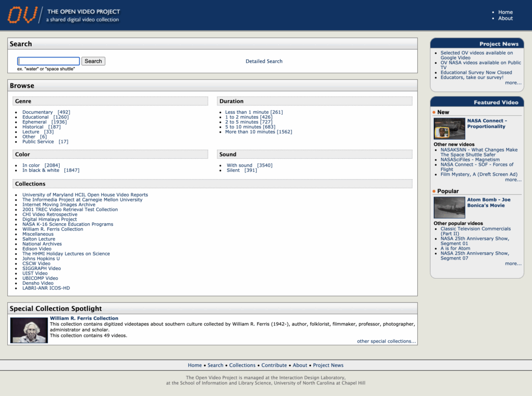Click Contribute in the footer navigation
The image size is (532, 396).
click(x=274, y=365)
